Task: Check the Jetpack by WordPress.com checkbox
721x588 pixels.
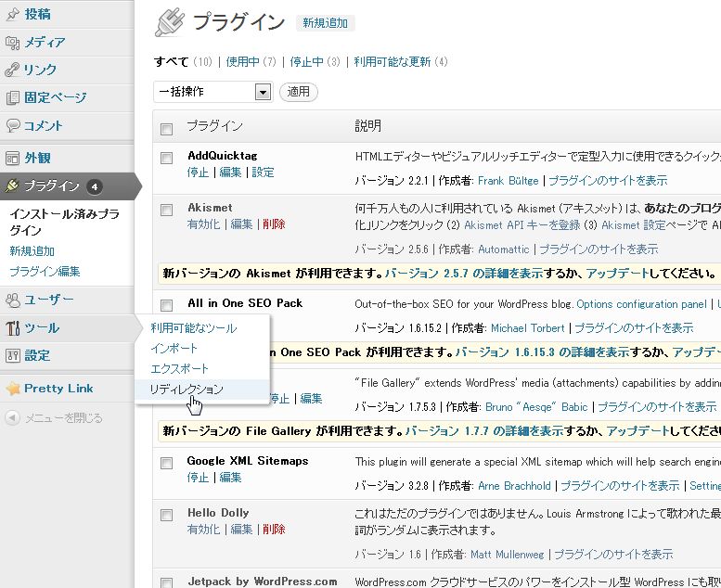Action: tap(166, 583)
